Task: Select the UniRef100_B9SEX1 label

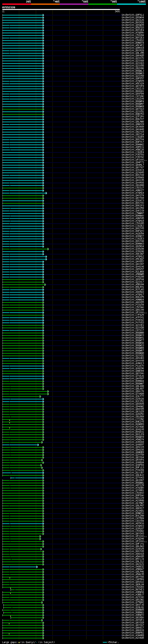Action: coord(133,432)
